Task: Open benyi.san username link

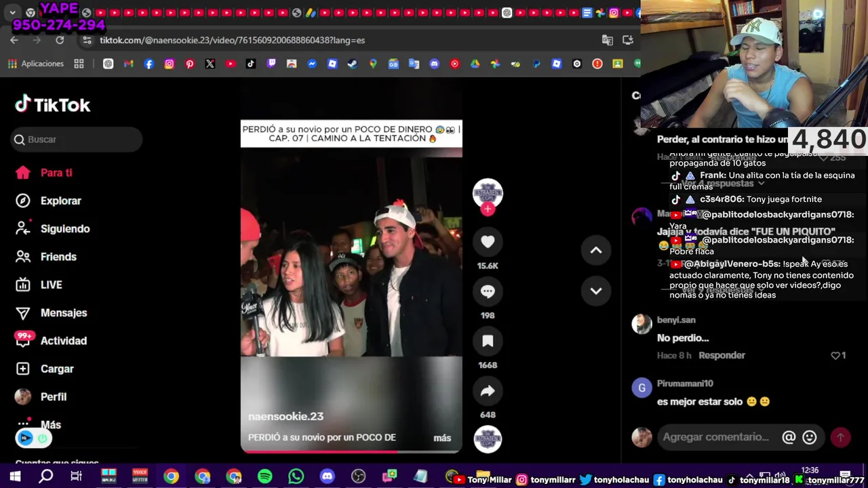Action: pos(676,320)
